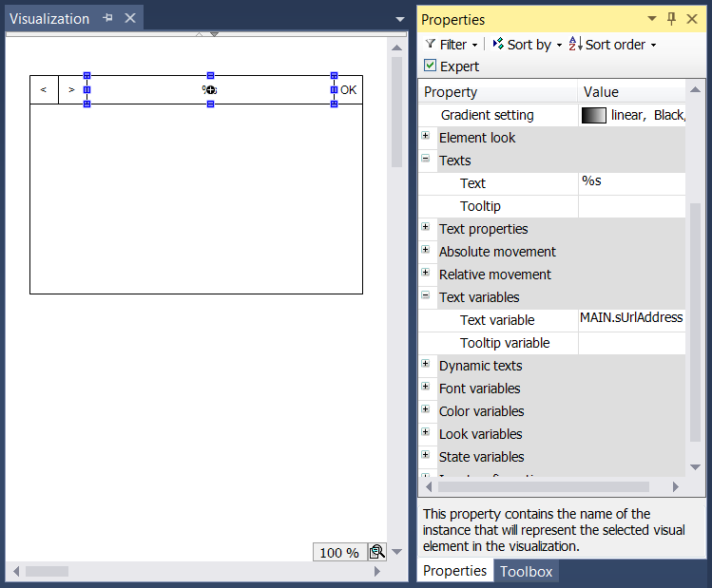Viewport: 712px width, 588px height.
Task: Click the top-left resize handle of selected element
Action: (x=87, y=75)
